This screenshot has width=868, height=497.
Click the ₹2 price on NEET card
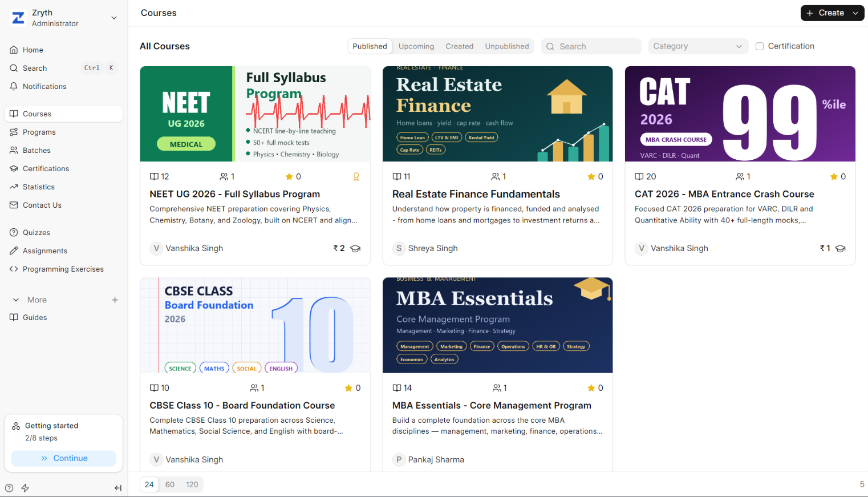tap(339, 248)
